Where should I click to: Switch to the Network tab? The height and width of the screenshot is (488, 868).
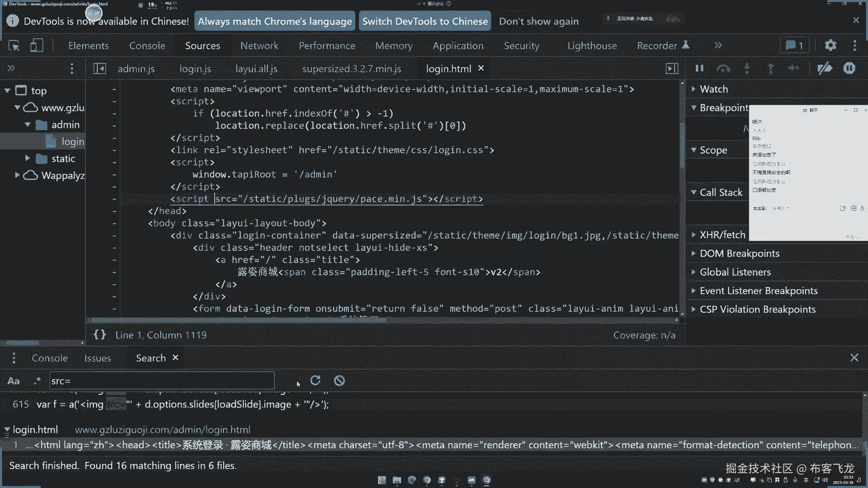pos(259,46)
